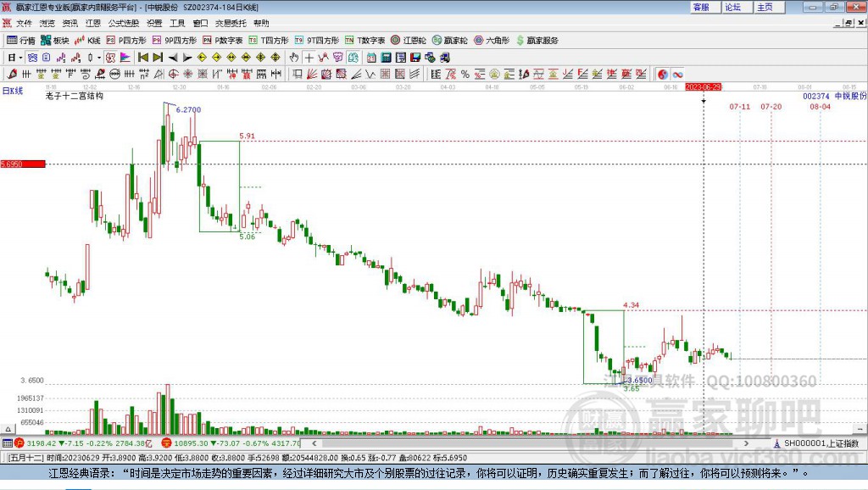Open the T数字表 tool
The image size is (868, 490).
[x=364, y=41]
